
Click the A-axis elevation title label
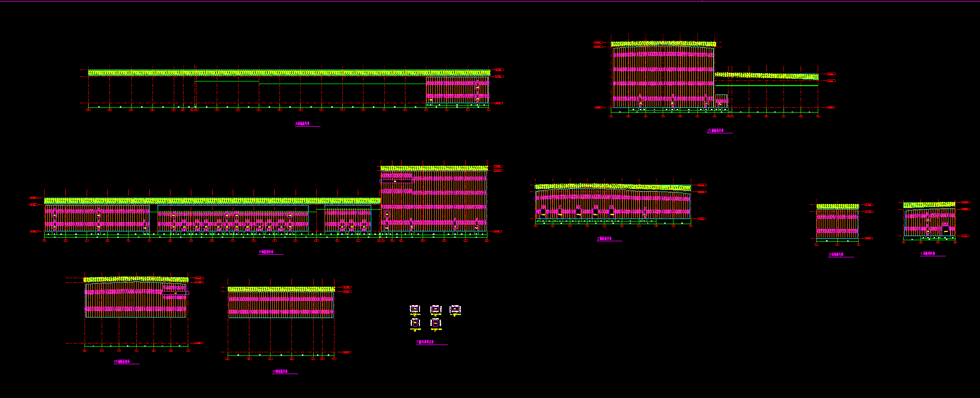pos(303,124)
